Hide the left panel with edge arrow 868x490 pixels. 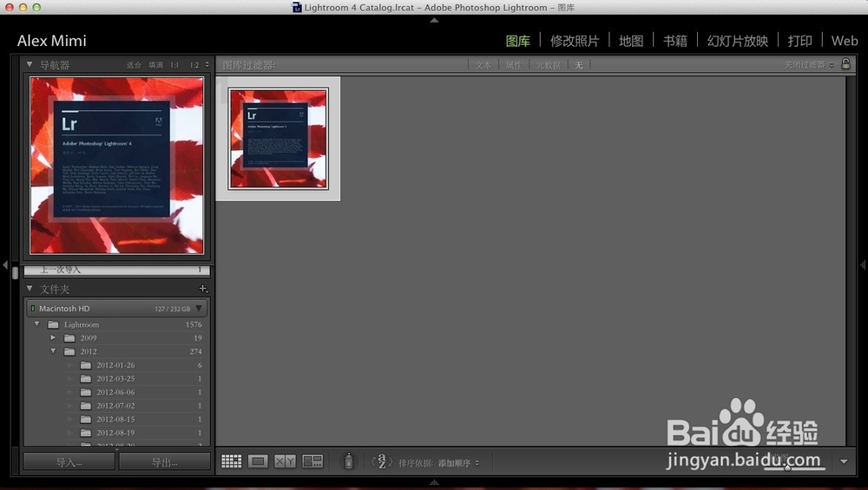click(x=5, y=265)
